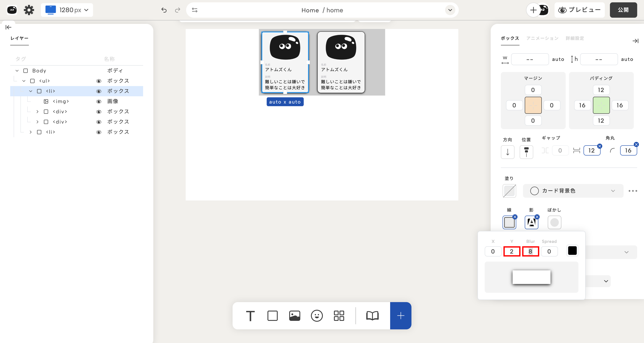Click the undo arrow icon
This screenshot has height=343, width=644.
tap(164, 10)
